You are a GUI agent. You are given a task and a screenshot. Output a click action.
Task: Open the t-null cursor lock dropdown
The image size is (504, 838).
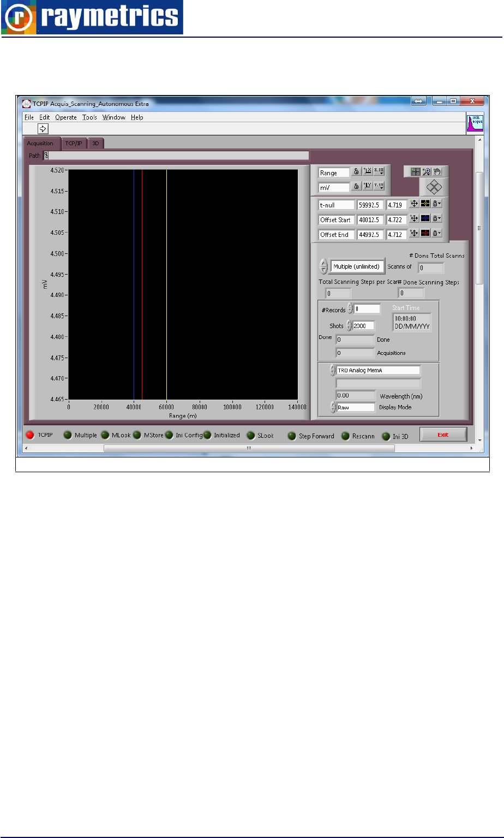pos(436,204)
